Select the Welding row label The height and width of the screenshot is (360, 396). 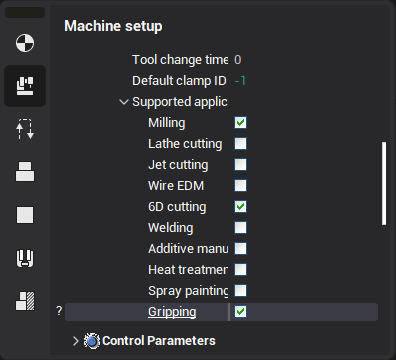click(x=171, y=228)
